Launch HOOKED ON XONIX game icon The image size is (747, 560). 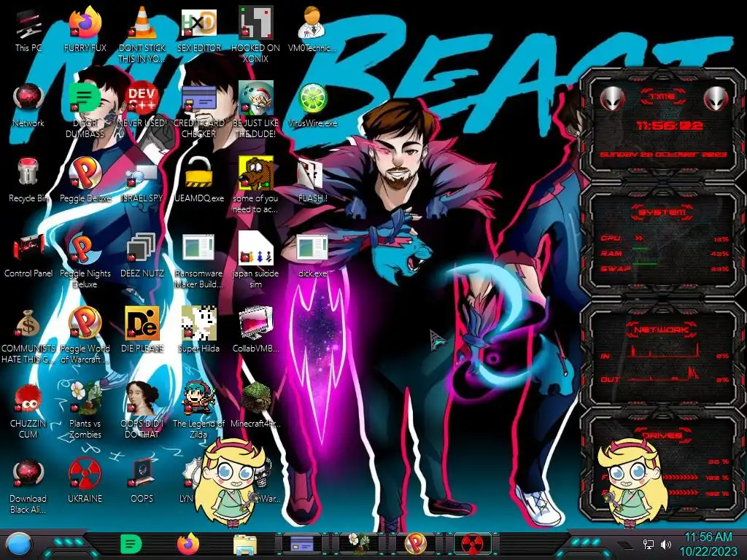point(256,23)
